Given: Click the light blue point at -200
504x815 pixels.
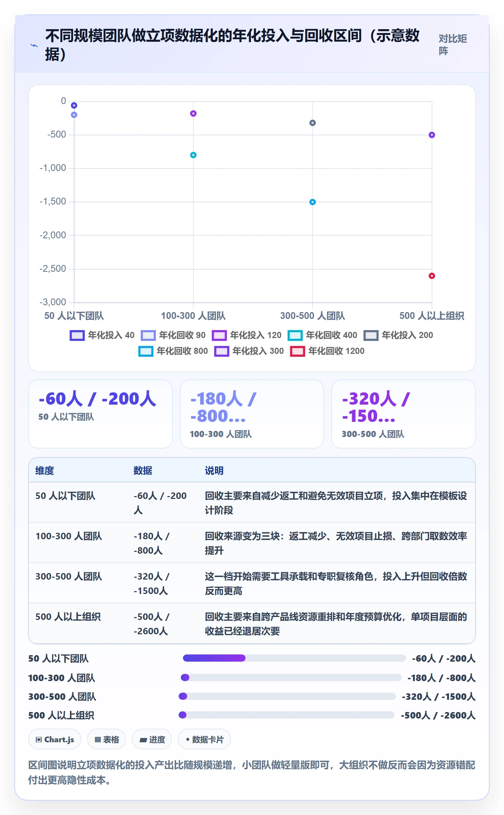Looking at the screenshot, I should tap(74, 115).
